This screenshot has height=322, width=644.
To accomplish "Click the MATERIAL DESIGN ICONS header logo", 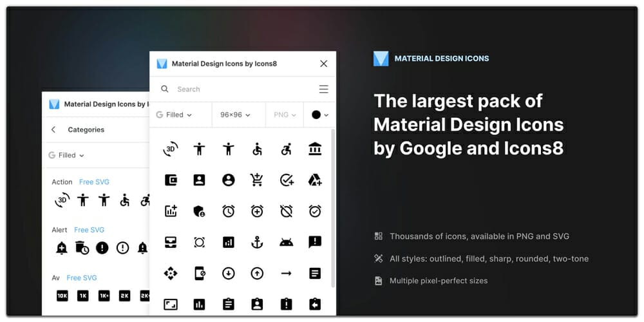I will [x=381, y=59].
